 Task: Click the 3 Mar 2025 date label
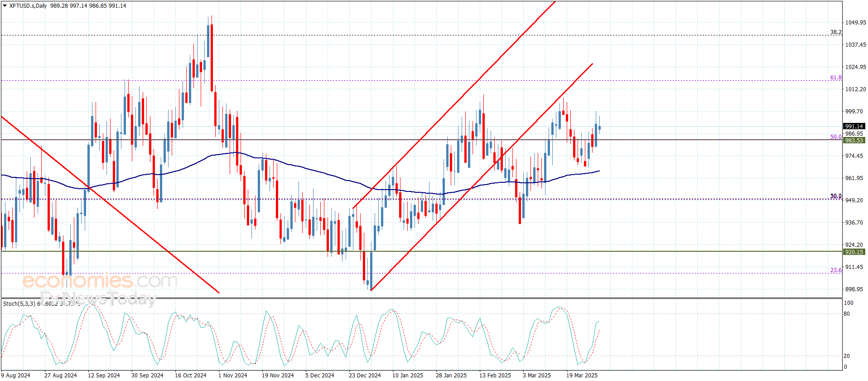pyautogui.click(x=537, y=375)
